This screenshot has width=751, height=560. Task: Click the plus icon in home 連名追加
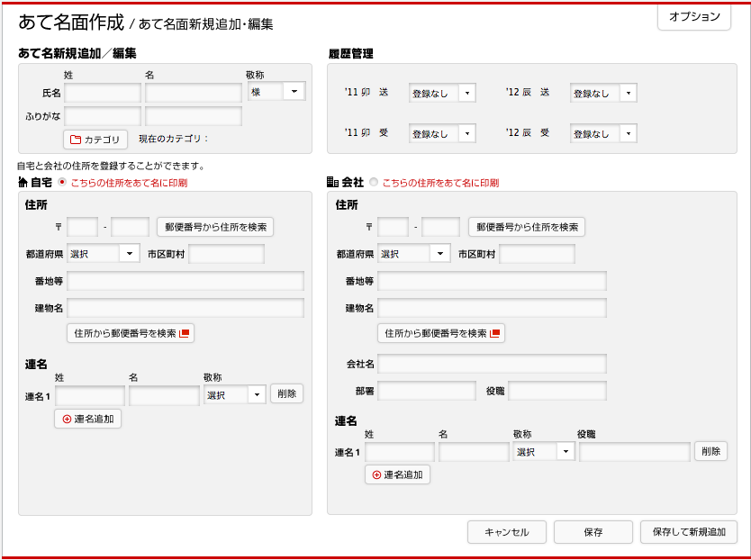(x=67, y=420)
